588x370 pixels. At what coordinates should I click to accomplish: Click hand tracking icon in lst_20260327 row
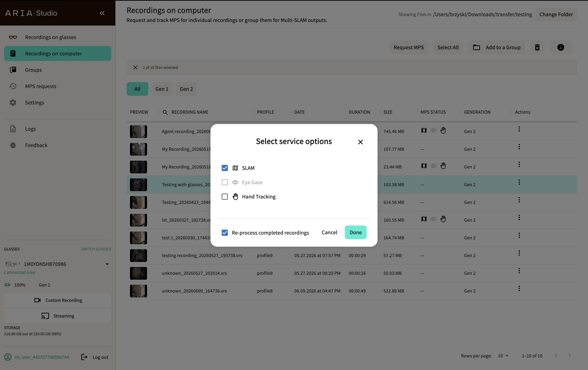click(x=443, y=219)
